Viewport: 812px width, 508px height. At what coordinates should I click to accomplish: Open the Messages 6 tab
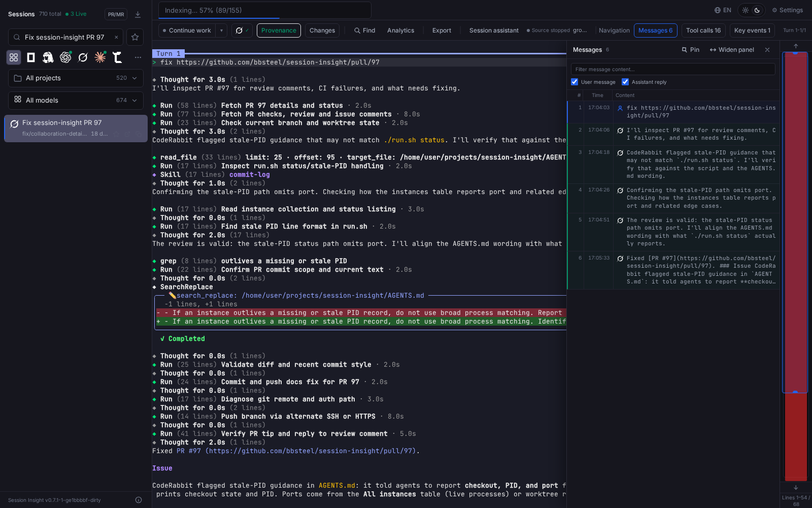coord(656,30)
